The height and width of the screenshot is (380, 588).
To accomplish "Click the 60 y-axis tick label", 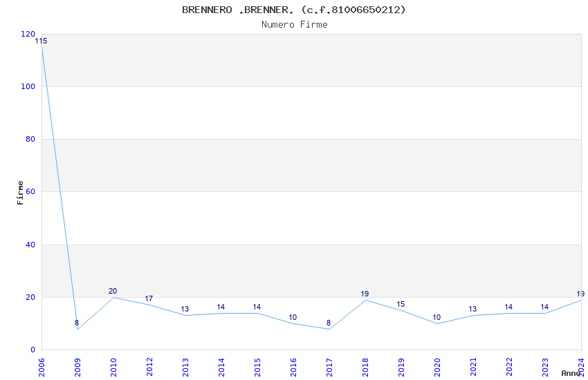I will click(30, 192).
